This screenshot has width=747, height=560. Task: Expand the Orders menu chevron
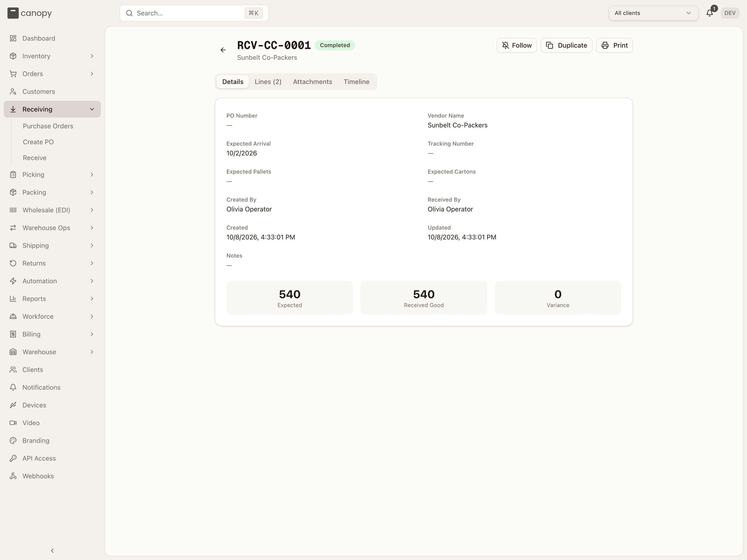point(92,73)
